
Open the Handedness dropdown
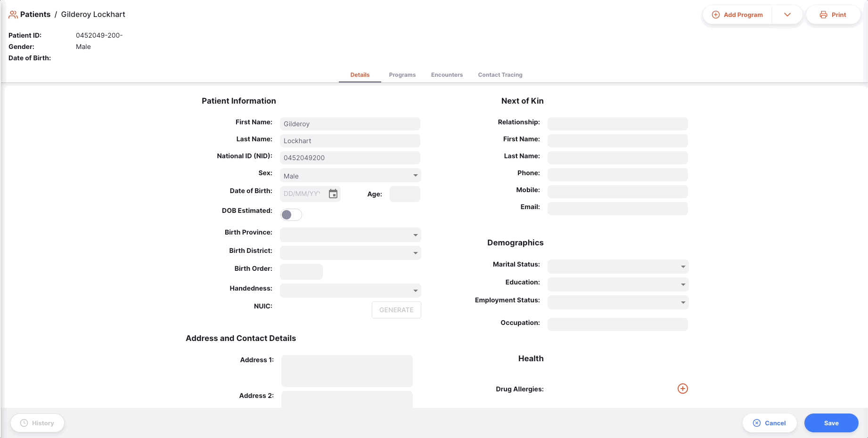(x=350, y=291)
